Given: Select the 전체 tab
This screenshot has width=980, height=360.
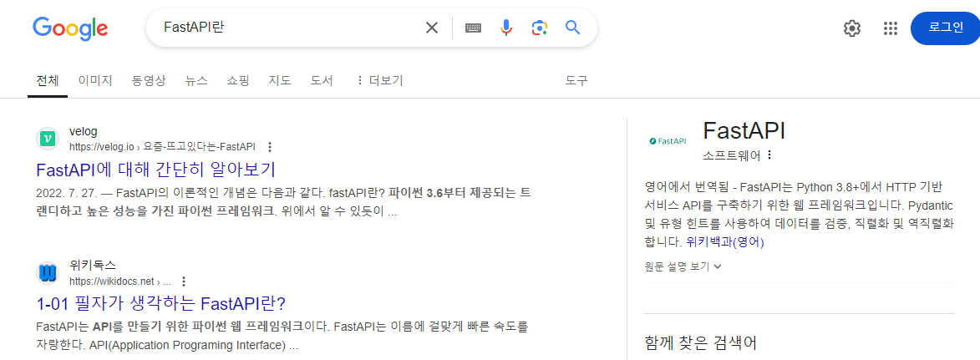Looking at the screenshot, I should (x=48, y=81).
